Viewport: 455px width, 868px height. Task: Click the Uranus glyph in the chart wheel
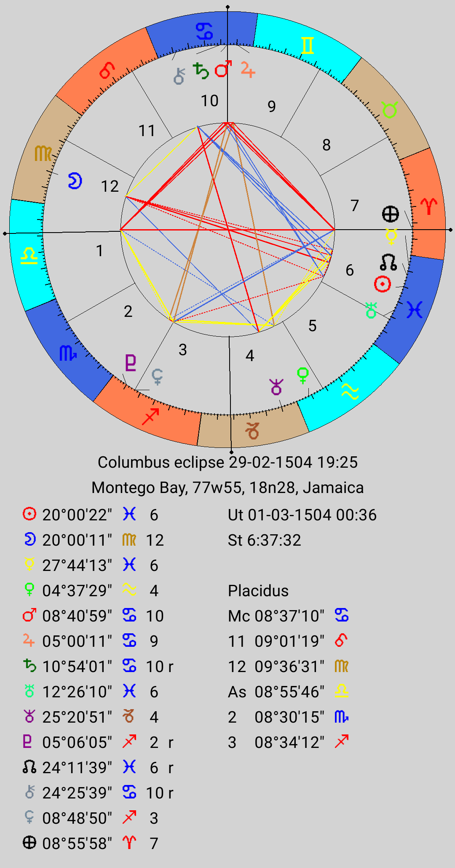pyautogui.click(x=371, y=311)
